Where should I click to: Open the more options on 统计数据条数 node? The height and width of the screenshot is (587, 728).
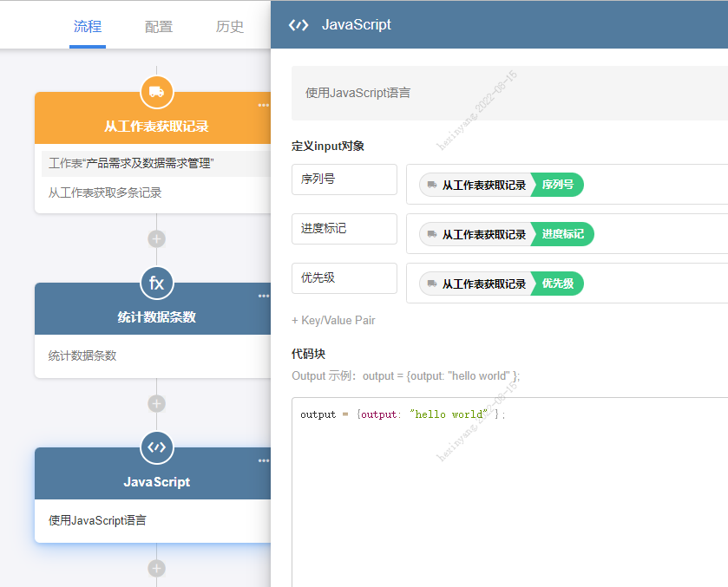pyautogui.click(x=263, y=297)
